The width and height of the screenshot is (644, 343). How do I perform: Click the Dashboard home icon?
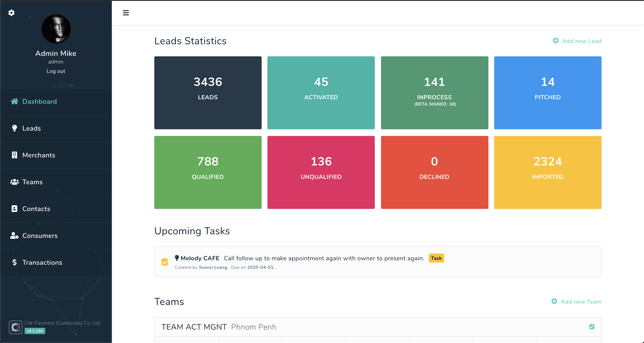coord(15,101)
